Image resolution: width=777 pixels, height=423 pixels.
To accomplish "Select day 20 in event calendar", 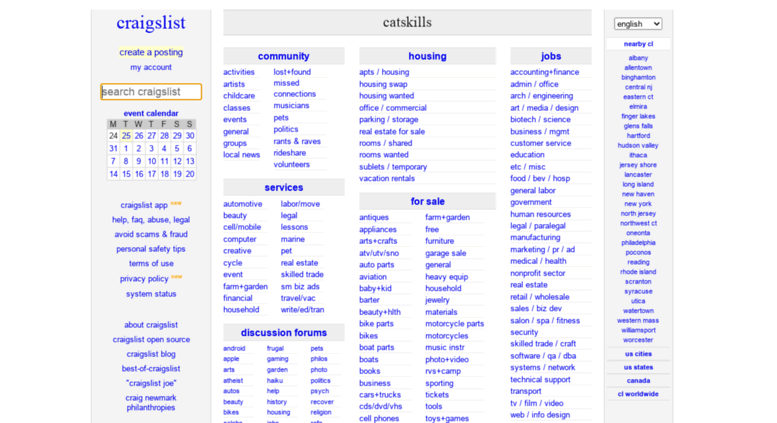I will point(190,174).
